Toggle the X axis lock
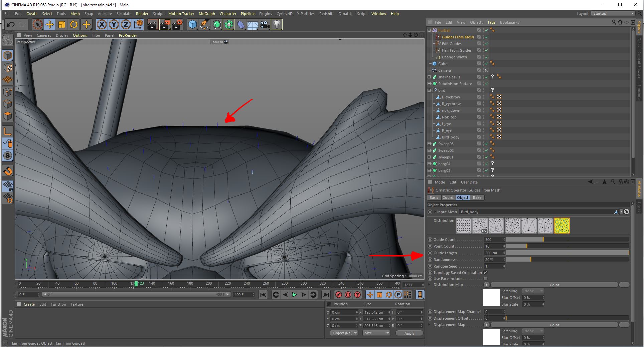This screenshot has height=347, width=644. tap(102, 24)
